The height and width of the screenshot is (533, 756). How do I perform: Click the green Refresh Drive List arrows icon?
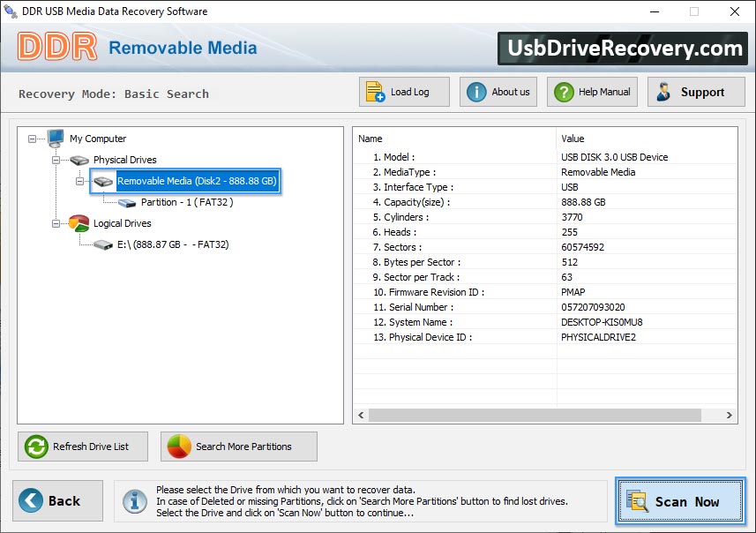pos(36,447)
